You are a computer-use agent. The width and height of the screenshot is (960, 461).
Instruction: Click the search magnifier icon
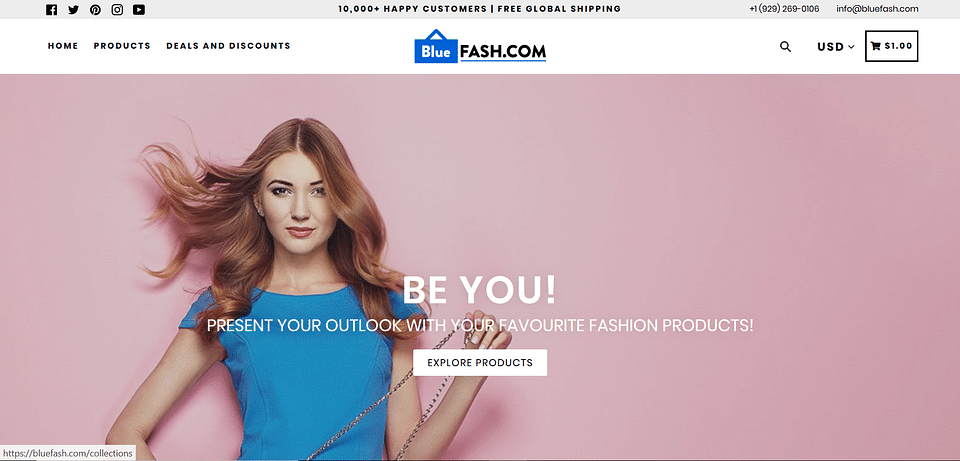(786, 47)
